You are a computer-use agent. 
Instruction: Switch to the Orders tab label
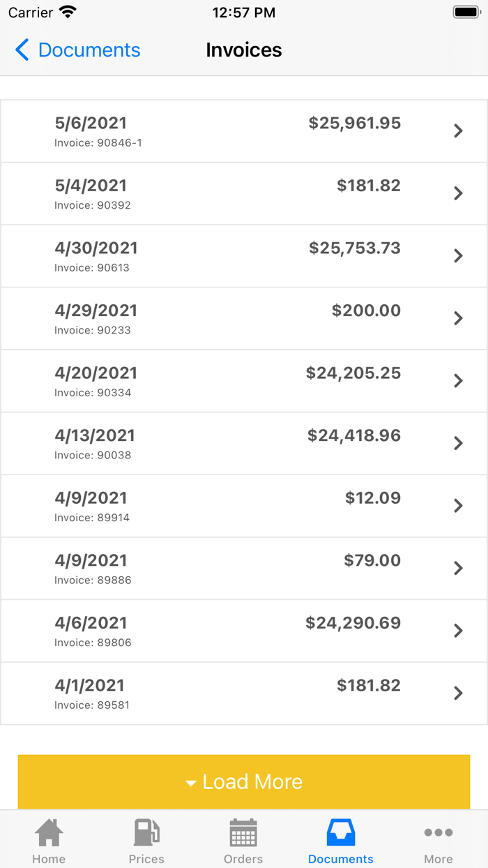243,859
